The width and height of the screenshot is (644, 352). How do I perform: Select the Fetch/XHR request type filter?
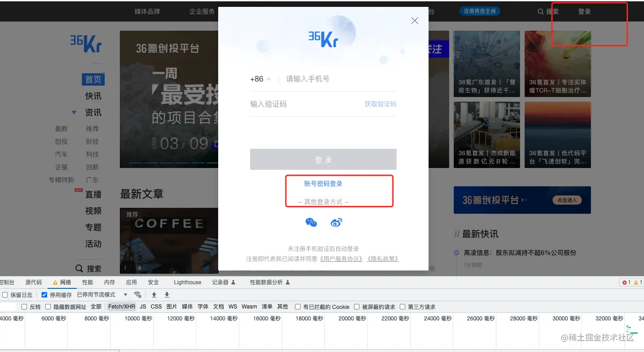pos(122,307)
